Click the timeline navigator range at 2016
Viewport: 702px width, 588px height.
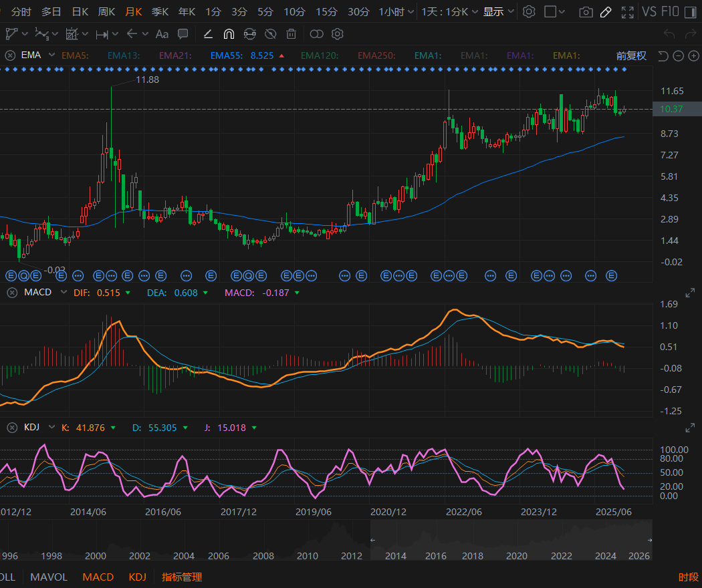[x=436, y=556]
